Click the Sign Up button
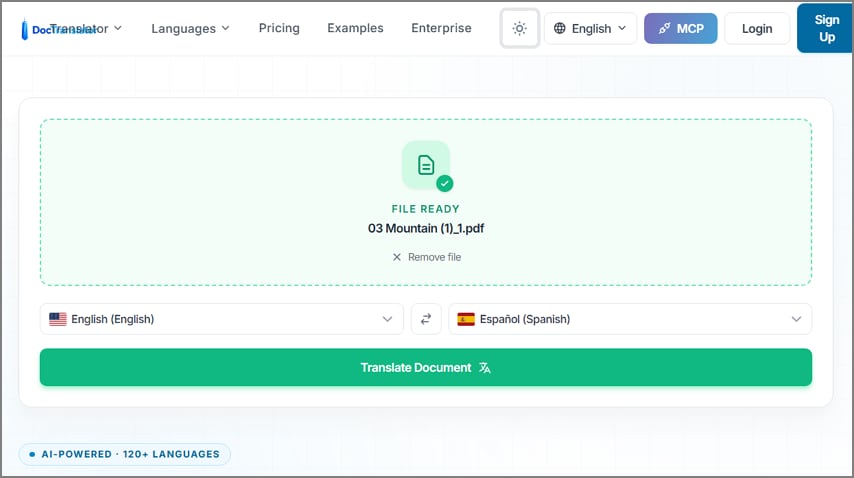Image resolution: width=854 pixels, height=478 pixels. point(826,28)
